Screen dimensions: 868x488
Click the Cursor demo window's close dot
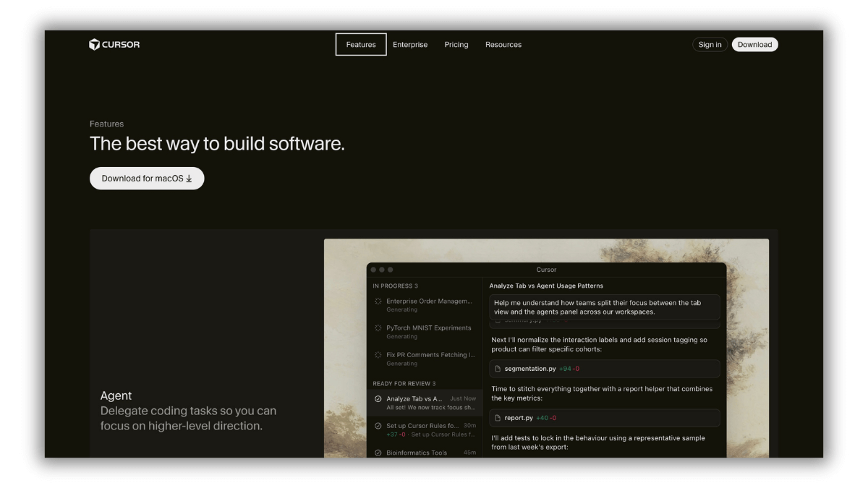(x=373, y=270)
